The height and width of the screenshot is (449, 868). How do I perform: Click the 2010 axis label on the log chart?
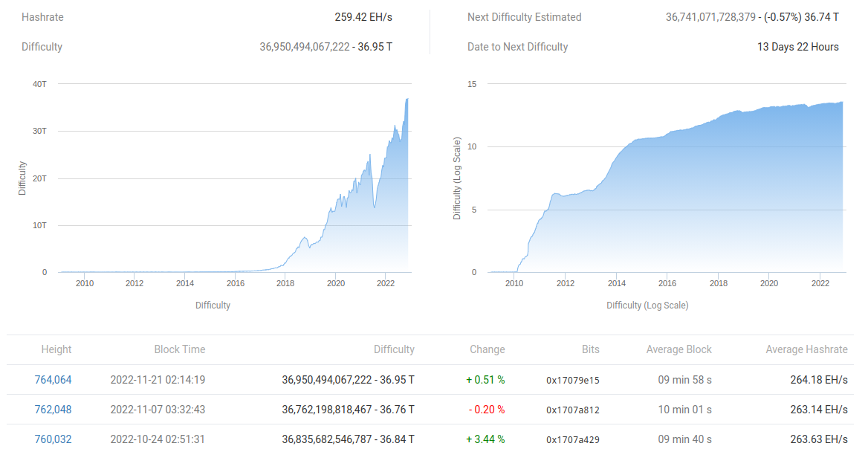514,283
